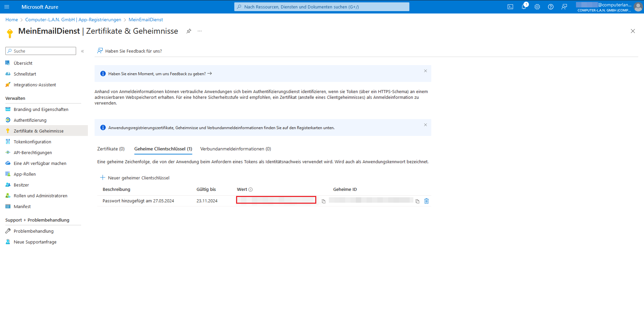Open the Azure portal hamburger menu

[7, 7]
